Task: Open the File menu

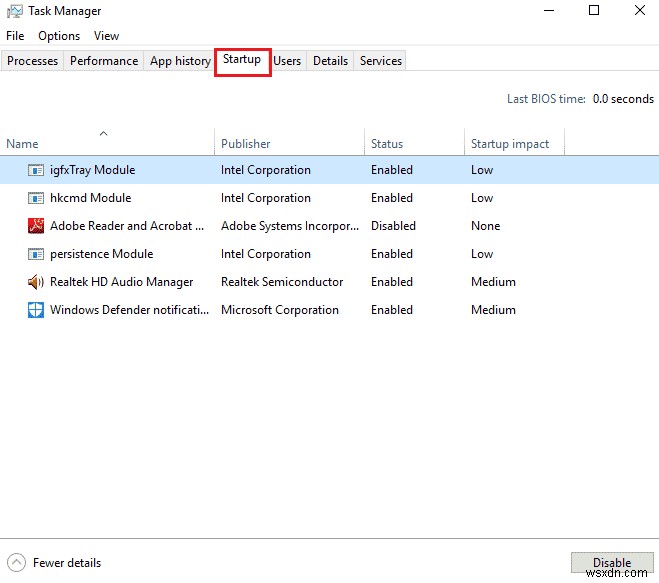Action: tap(15, 36)
